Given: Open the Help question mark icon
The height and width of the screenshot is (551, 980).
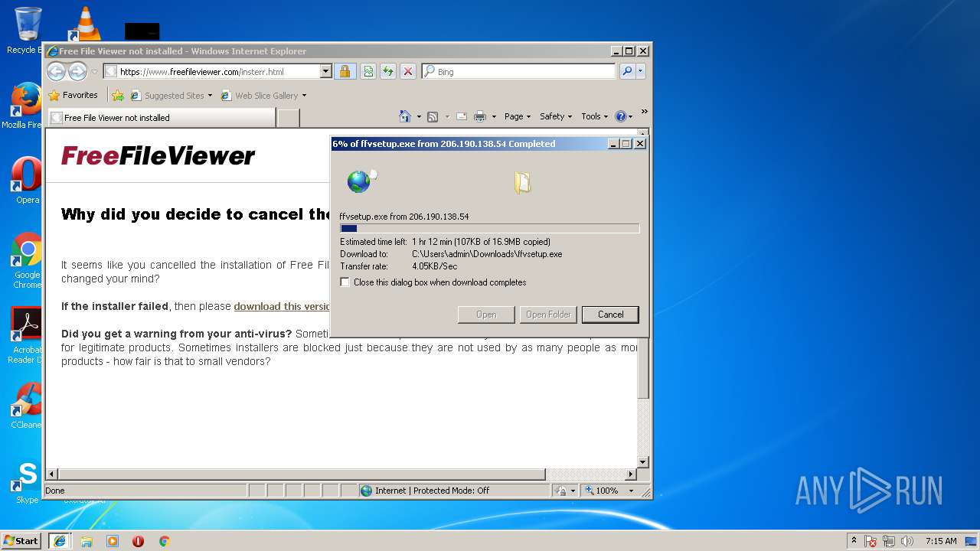Looking at the screenshot, I should 620,116.
